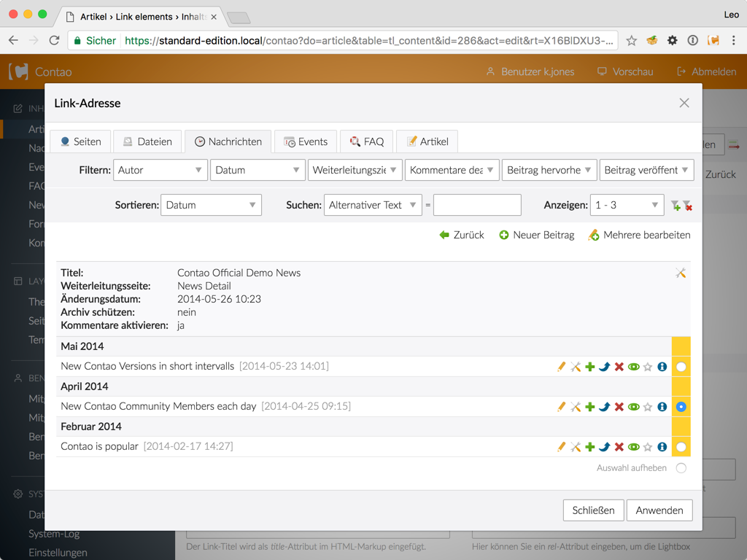The width and height of the screenshot is (747, 560).
Task: Open the 'Datum' filter dropdown in the Filtern row
Action: 258,170
